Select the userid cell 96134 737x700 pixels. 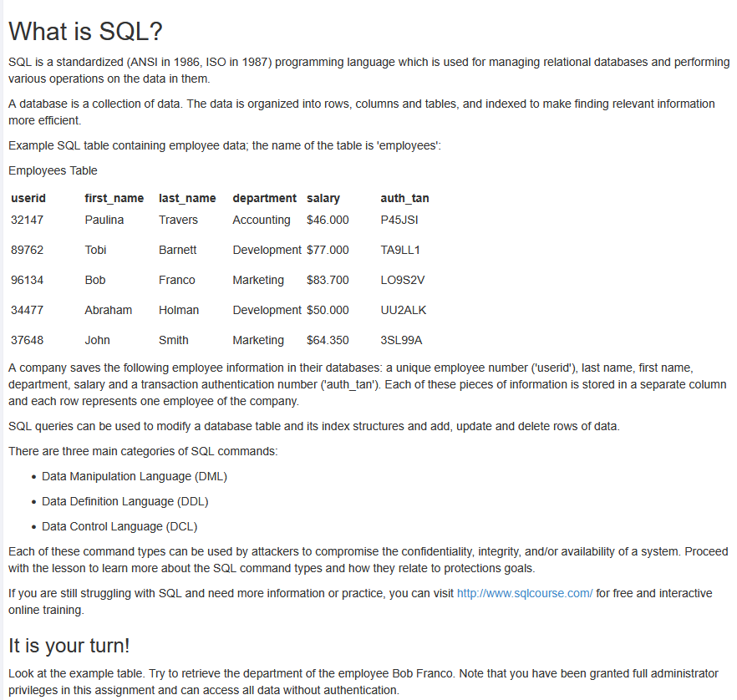click(x=28, y=280)
